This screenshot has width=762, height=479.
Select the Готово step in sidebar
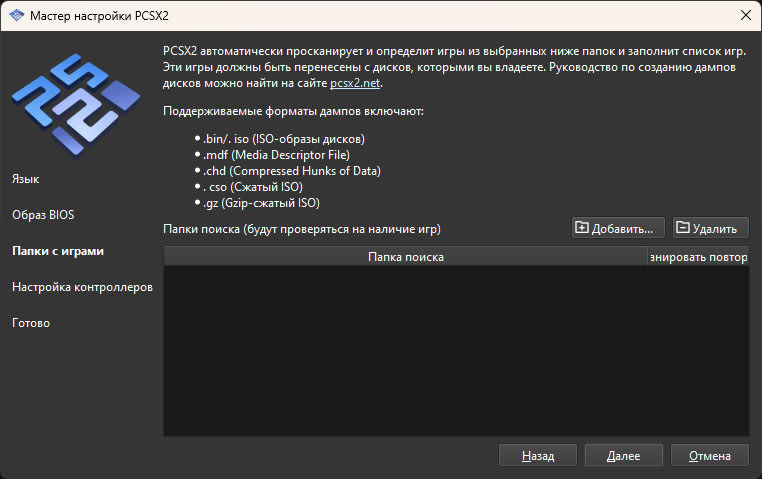31,323
